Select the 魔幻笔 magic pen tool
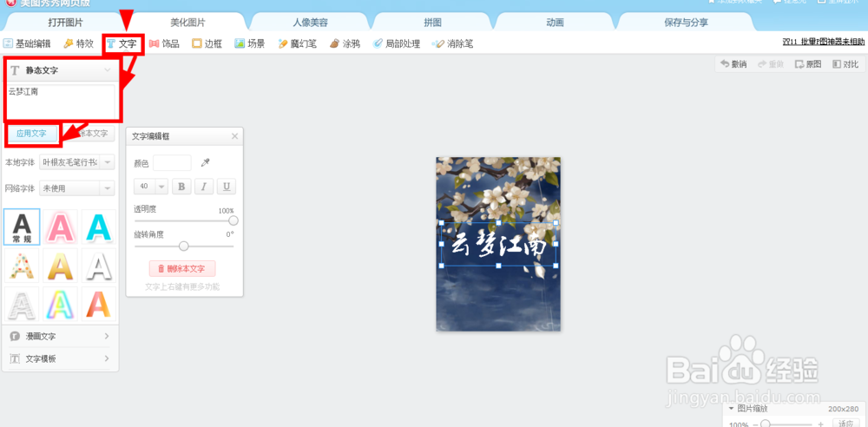 [x=297, y=43]
